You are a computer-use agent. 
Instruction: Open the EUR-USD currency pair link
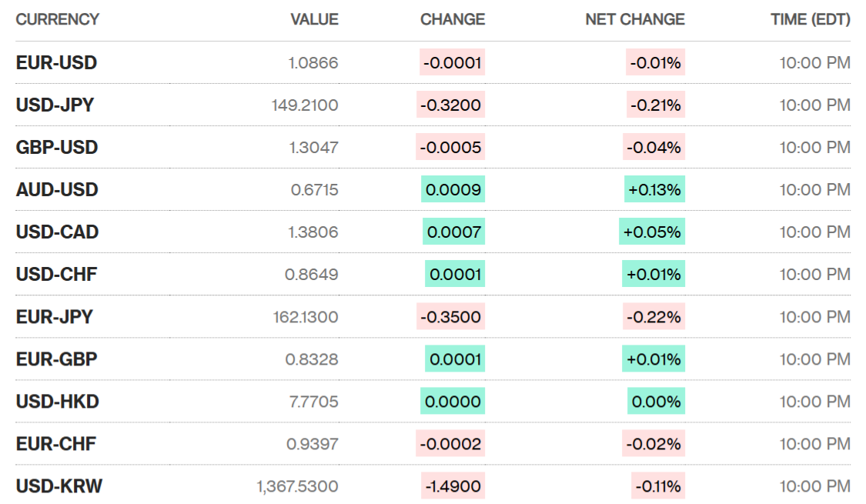pos(56,63)
